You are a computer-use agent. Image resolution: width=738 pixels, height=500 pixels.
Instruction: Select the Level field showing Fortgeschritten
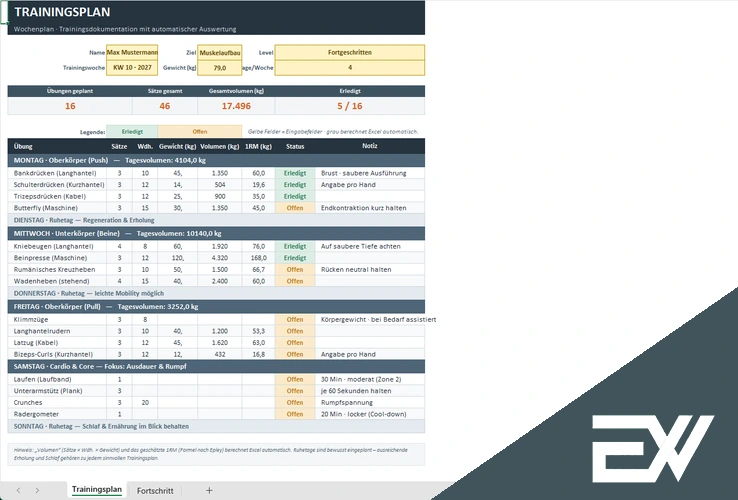pyautogui.click(x=350, y=52)
